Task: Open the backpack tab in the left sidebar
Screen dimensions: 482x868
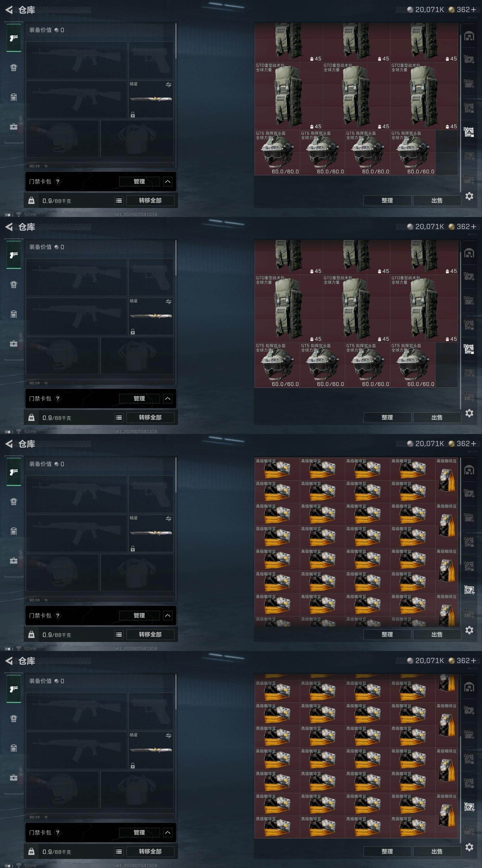Action: (14, 97)
